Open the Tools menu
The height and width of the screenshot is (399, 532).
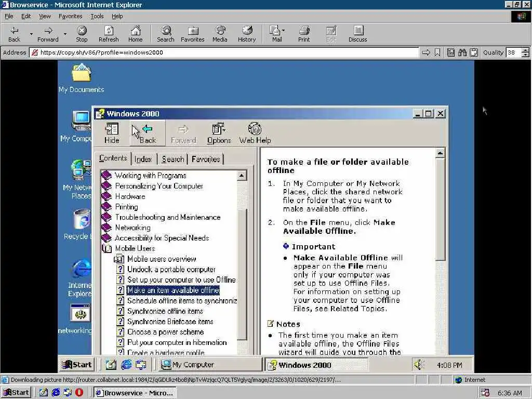tap(97, 16)
